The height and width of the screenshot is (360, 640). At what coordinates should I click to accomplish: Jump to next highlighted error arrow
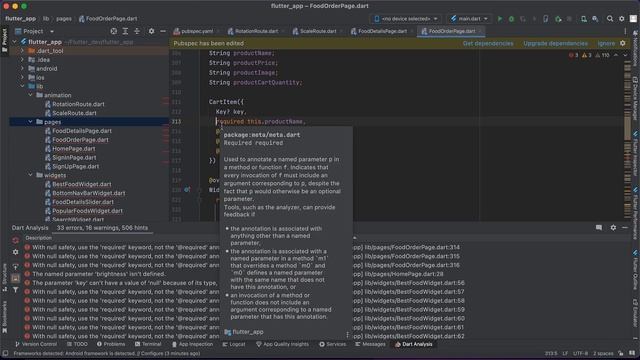(x=625, y=55)
